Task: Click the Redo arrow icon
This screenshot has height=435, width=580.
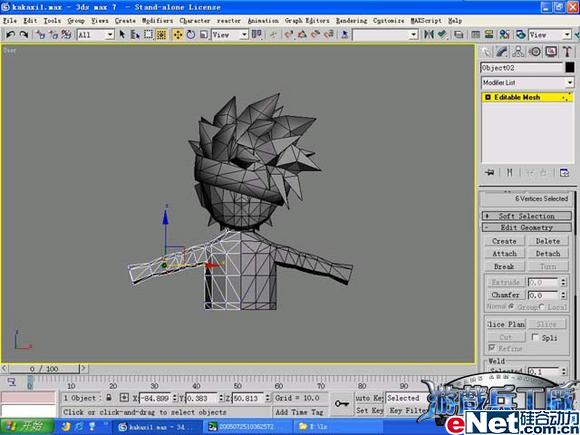Action: (24, 34)
